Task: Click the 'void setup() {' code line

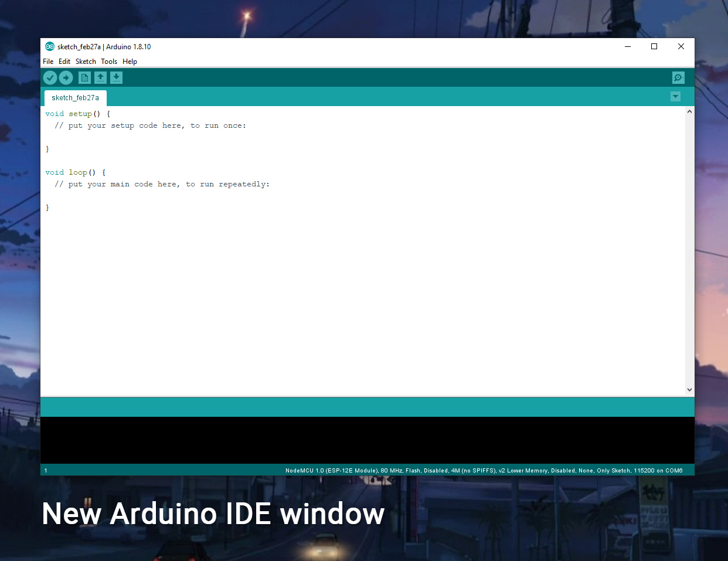Action: [x=78, y=114]
